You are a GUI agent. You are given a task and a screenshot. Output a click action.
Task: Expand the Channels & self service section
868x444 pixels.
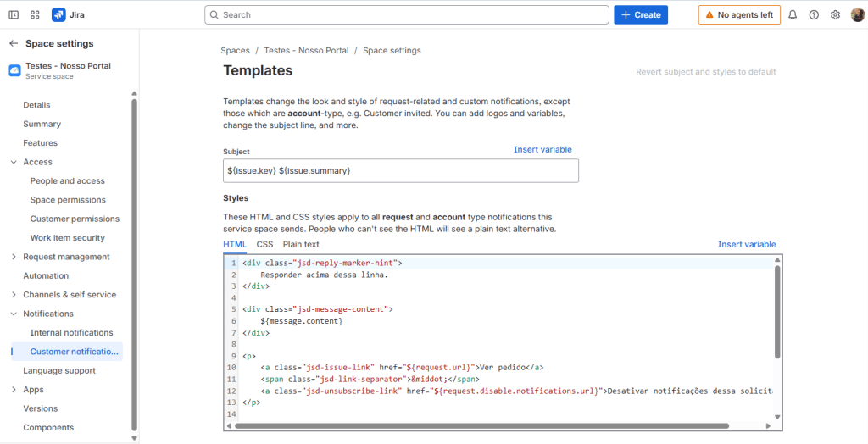pos(14,295)
